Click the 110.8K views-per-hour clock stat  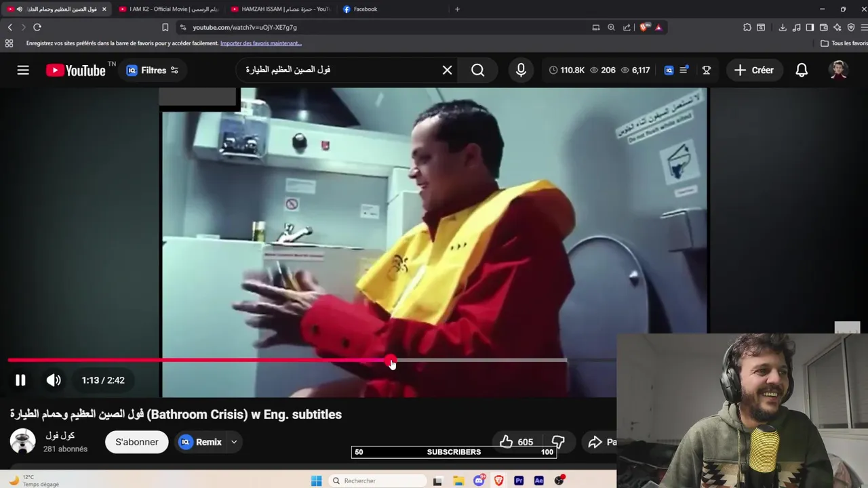(567, 70)
